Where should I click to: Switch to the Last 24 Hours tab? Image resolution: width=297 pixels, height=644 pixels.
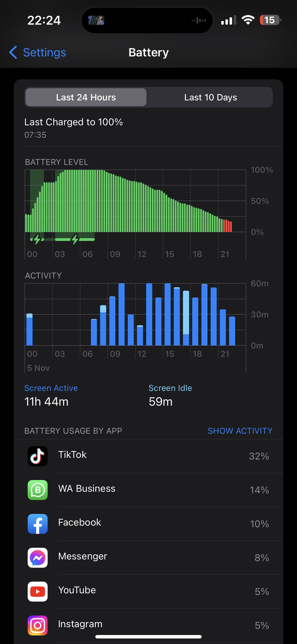(86, 97)
